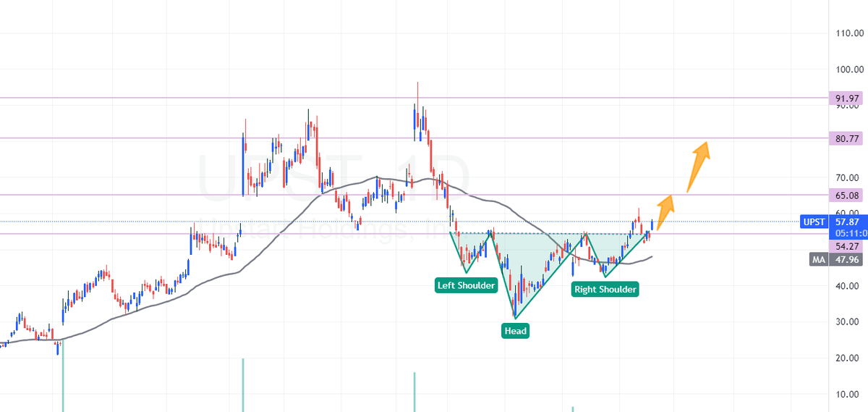
Task: Click the Left Shoulder label
Action: [x=467, y=285]
